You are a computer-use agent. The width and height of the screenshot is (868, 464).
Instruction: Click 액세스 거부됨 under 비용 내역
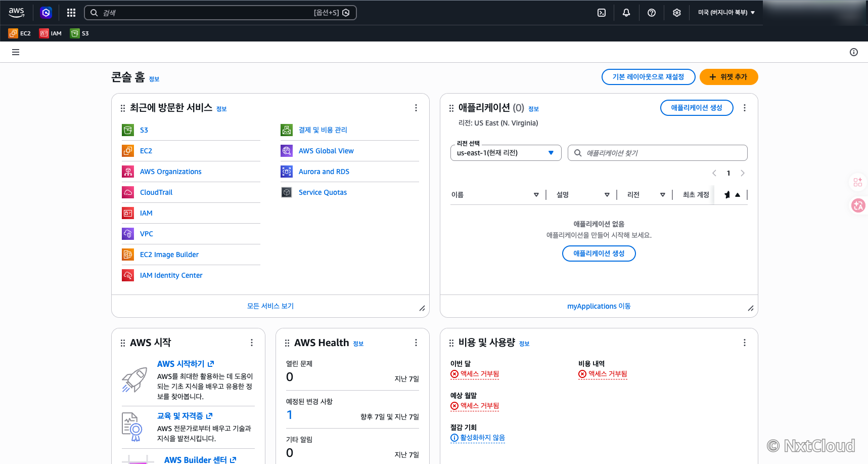click(603, 374)
